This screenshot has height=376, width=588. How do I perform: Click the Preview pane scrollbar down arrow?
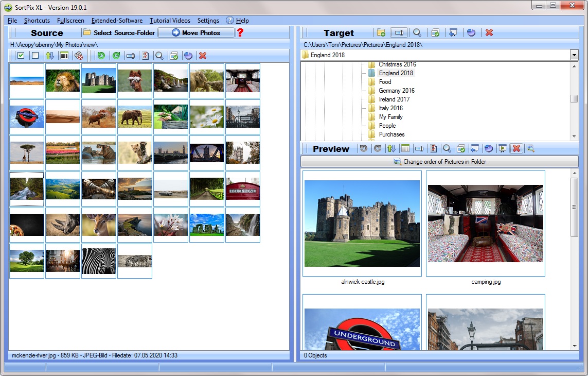(574, 346)
